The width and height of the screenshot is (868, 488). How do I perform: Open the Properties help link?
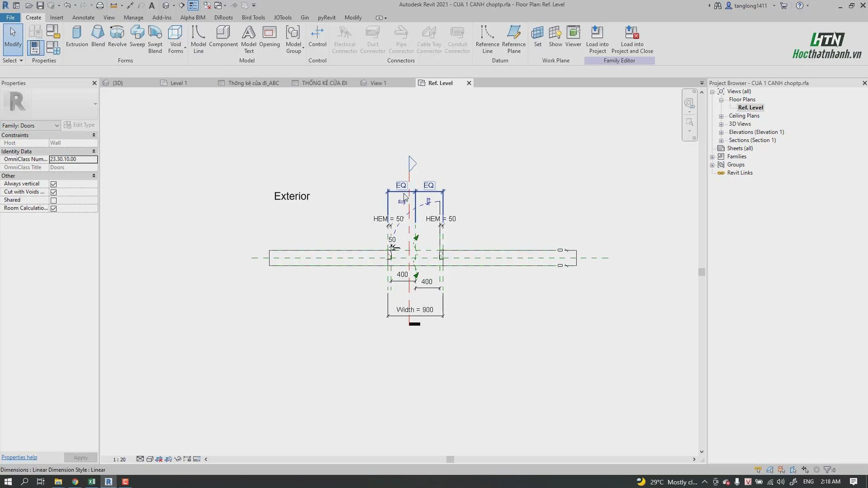(19, 457)
